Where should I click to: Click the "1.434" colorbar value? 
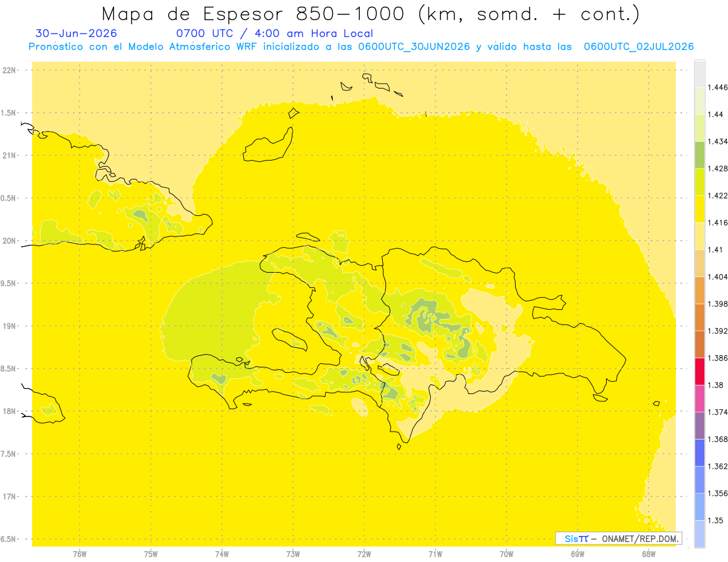click(718, 141)
